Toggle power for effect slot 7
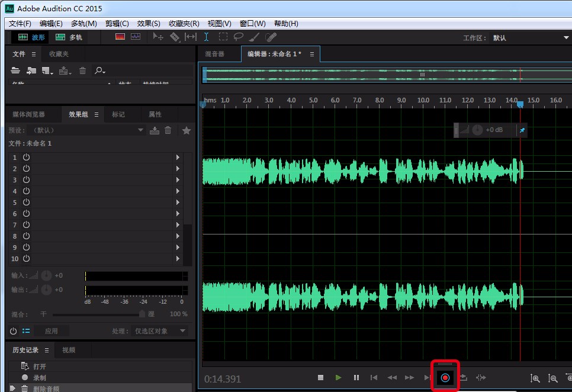The height and width of the screenshot is (392, 572). click(26, 224)
